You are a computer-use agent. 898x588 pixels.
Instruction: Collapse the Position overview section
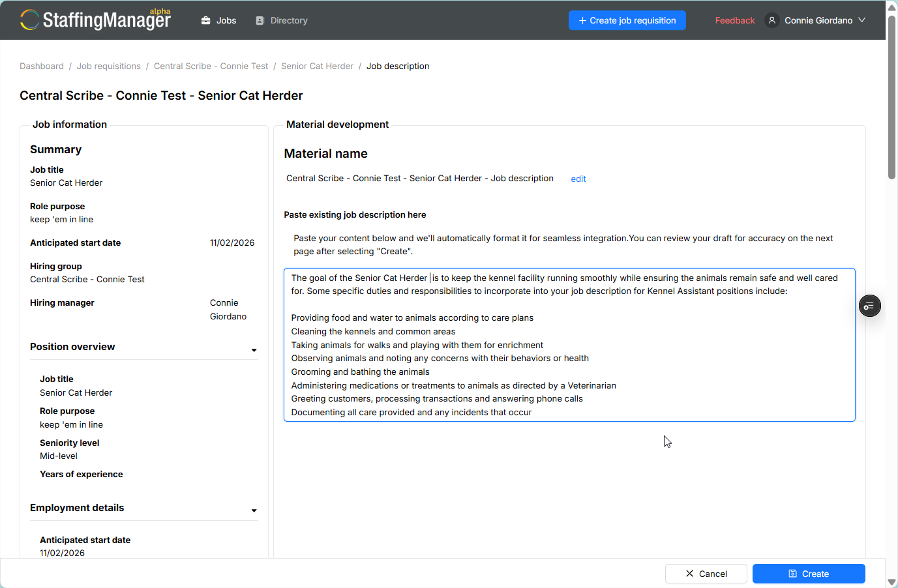pos(254,350)
